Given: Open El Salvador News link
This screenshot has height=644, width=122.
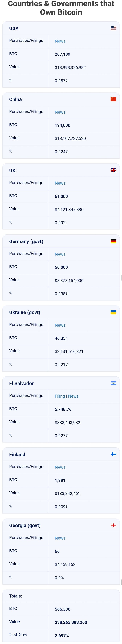Looking at the screenshot, I should [73, 396].
